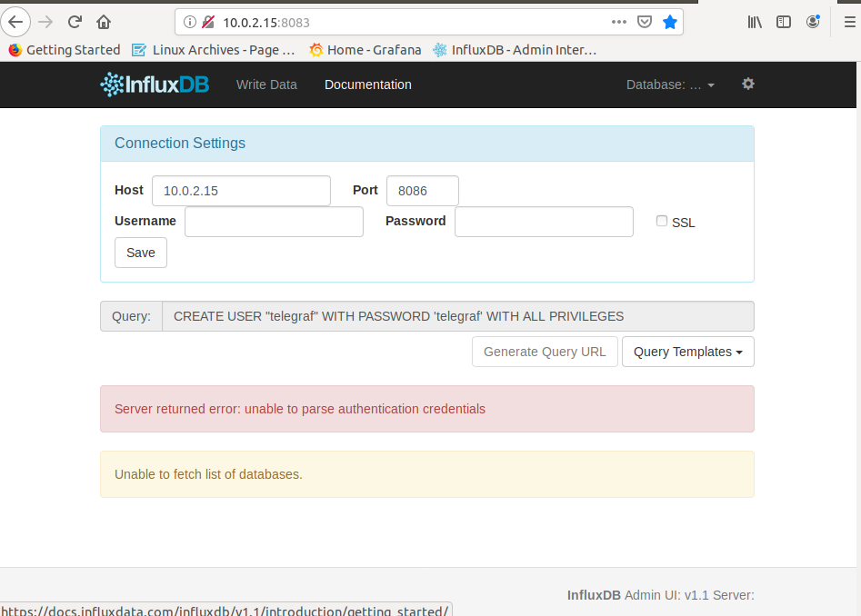Click the InfluxDB Admin UI version footer text
The width and height of the screenshot is (861, 616).
pyautogui.click(x=661, y=595)
